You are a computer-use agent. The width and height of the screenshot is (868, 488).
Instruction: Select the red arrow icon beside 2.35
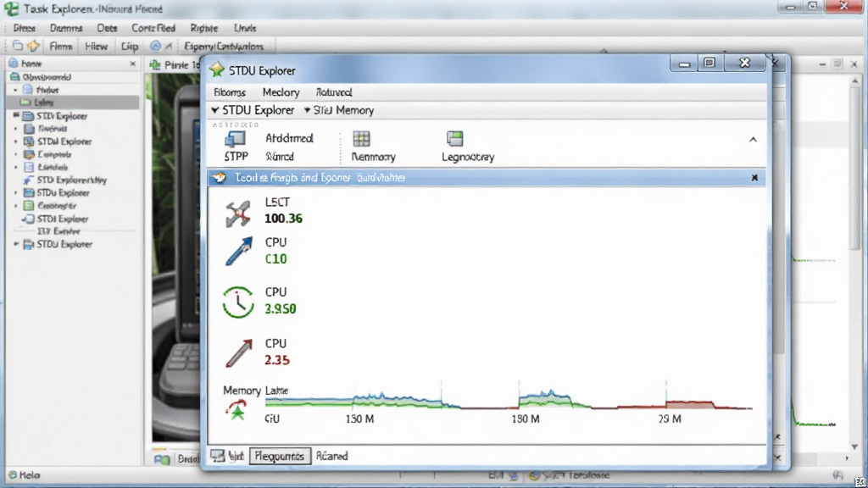pos(239,353)
